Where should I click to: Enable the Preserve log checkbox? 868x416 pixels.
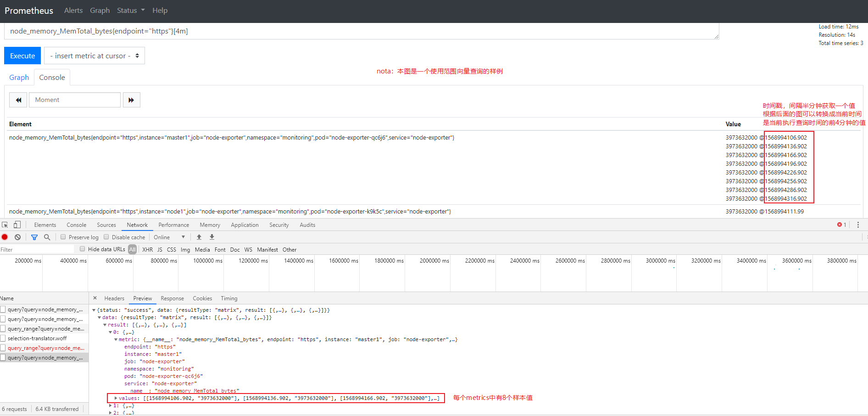(63, 237)
